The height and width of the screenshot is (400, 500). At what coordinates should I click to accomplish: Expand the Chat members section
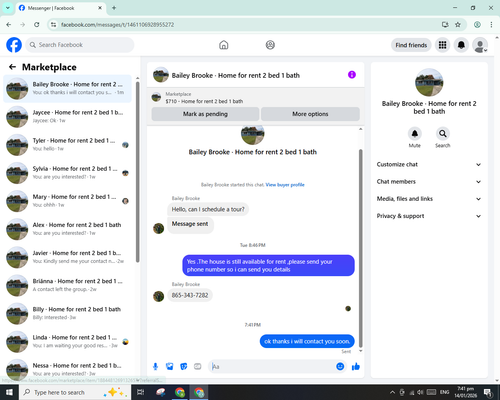pos(429,182)
